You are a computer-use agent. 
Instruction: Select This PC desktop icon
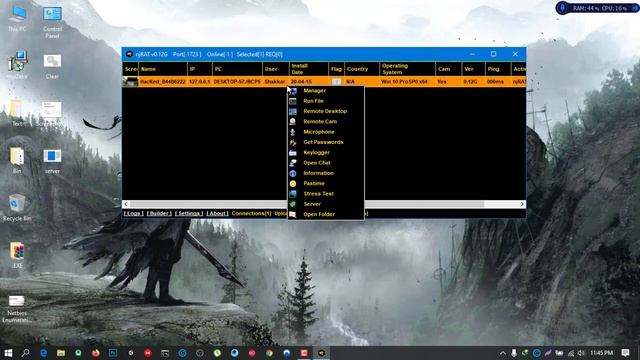[x=17, y=19]
